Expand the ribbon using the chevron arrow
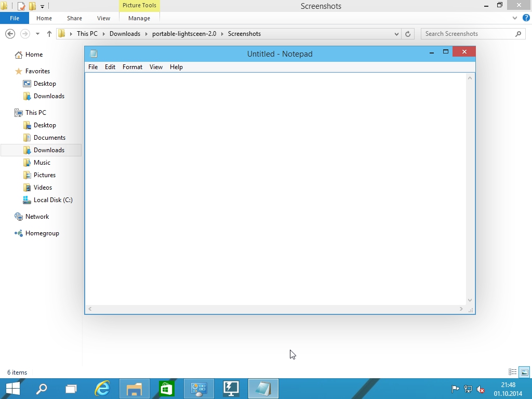This screenshot has width=532, height=399. 515,18
